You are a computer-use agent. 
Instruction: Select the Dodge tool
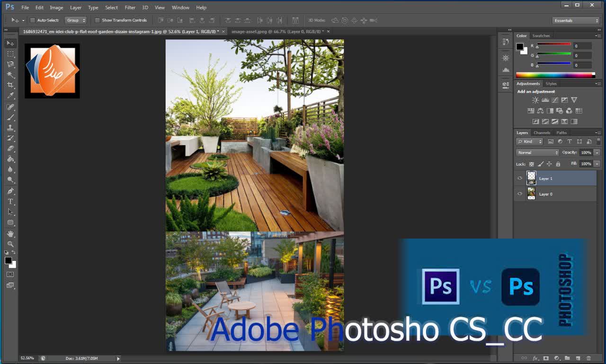tap(10, 180)
